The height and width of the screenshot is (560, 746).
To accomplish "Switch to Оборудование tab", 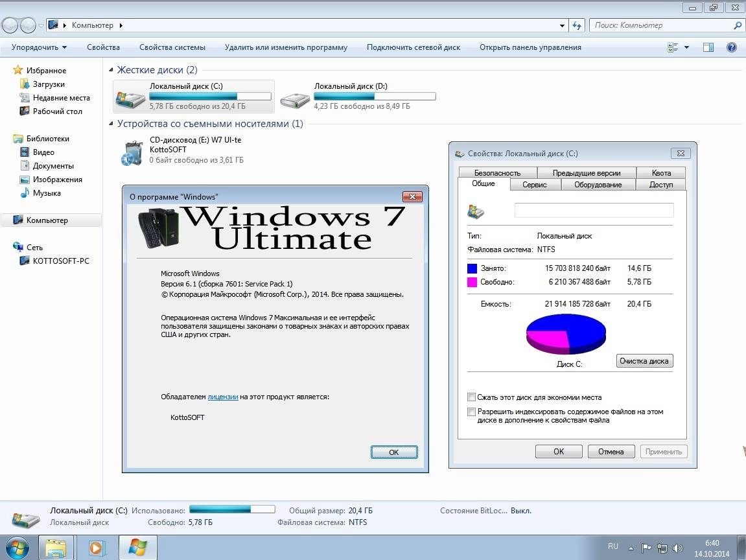I will (598, 185).
